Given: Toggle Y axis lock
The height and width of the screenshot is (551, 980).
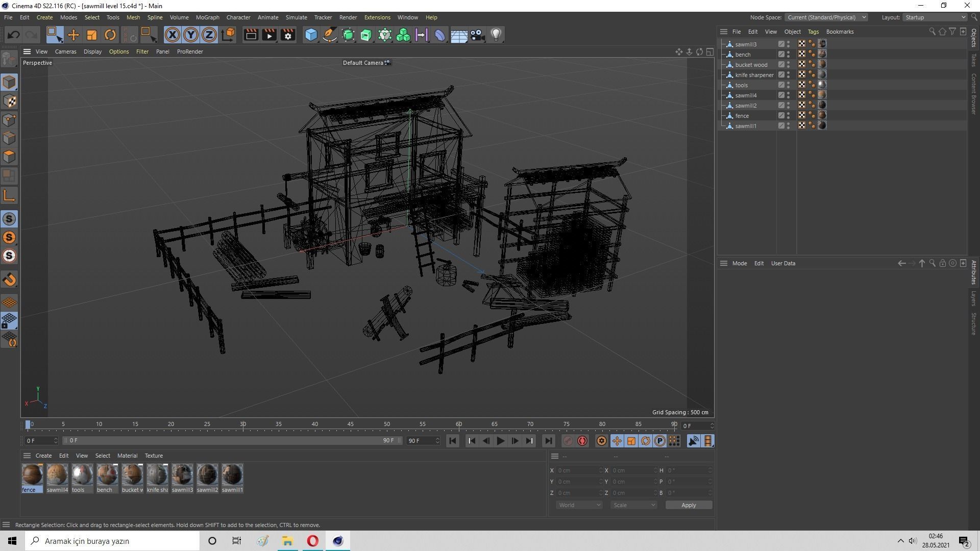Looking at the screenshot, I should pos(191,35).
